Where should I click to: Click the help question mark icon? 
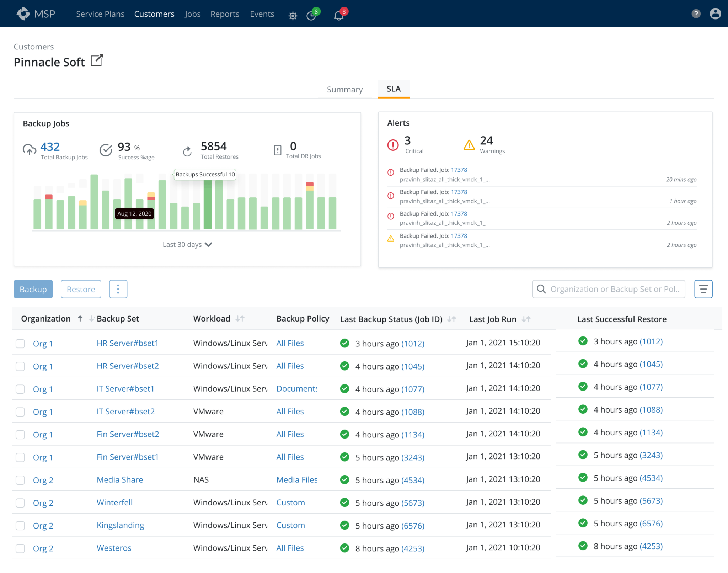click(696, 14)
